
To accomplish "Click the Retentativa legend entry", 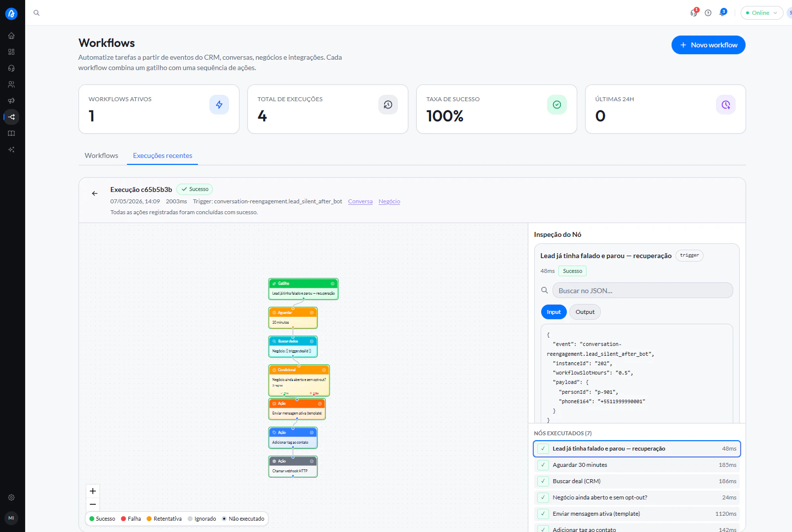I will click(x=164, y=519).
